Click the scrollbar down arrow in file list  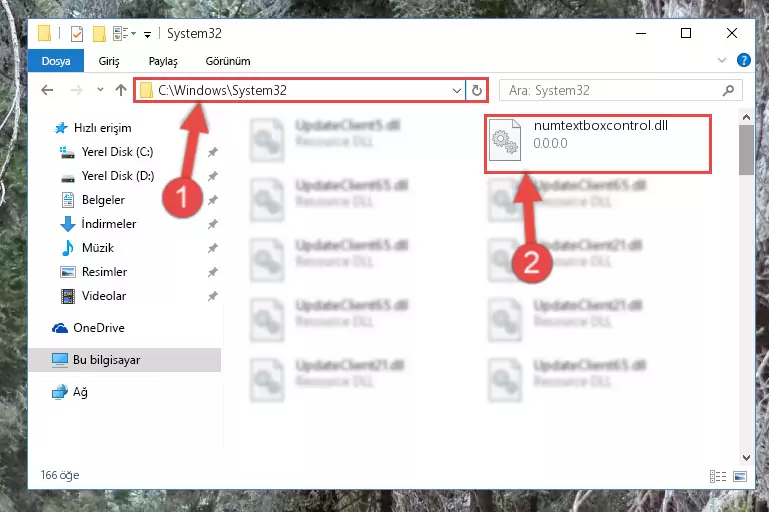(x=746, y=458)
